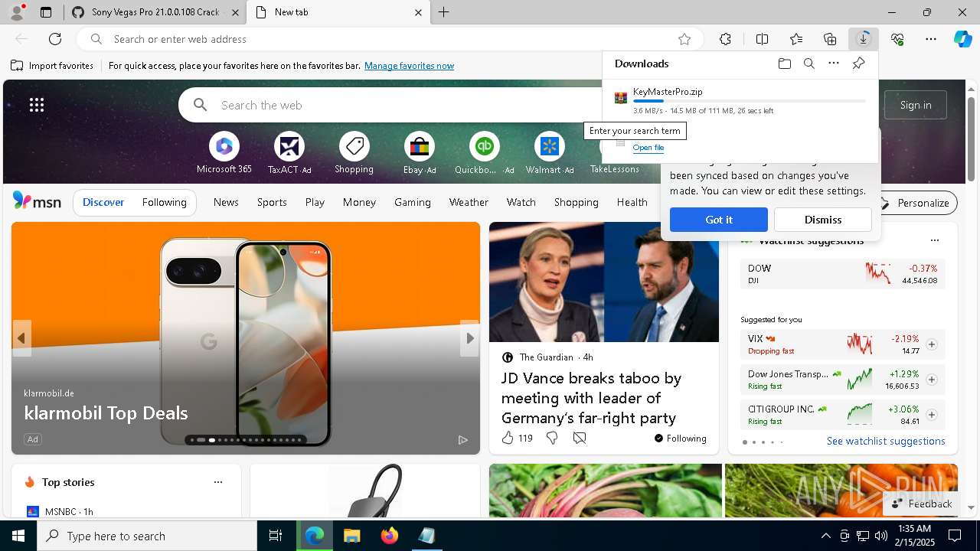
Task: Add this page to favorites star
Action: pyautogui.click(x=684, y=39)
